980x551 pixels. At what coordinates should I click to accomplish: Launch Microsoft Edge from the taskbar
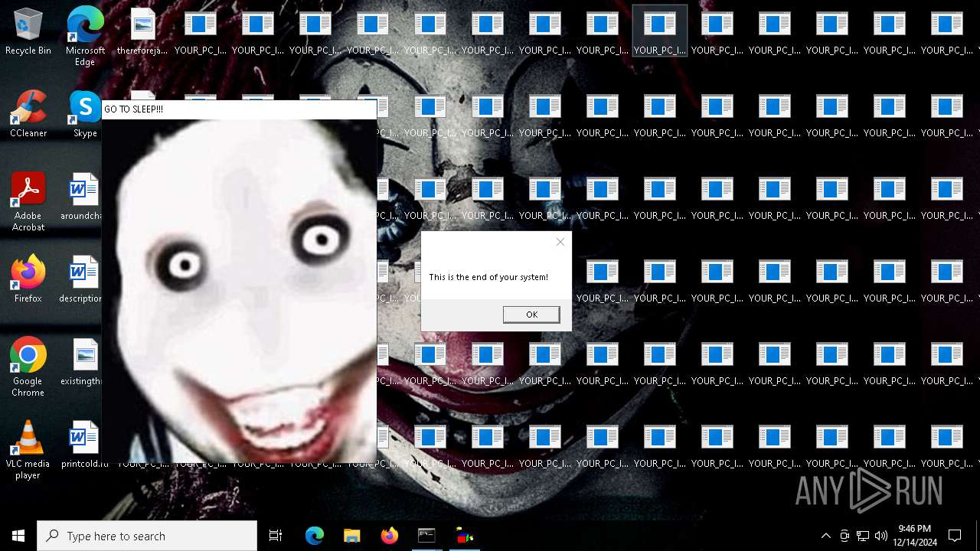pyautogui.click(x=315, y=536)
